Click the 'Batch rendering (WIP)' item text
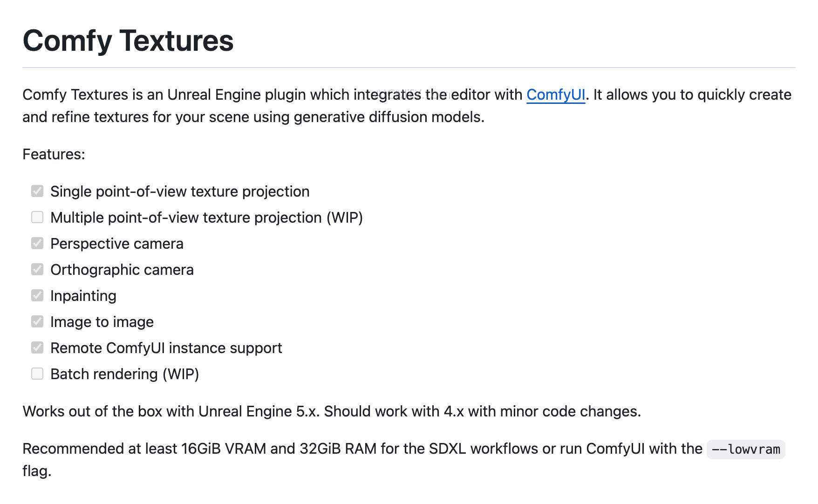This screenshot has width=818, height=504. click(125, 374)
